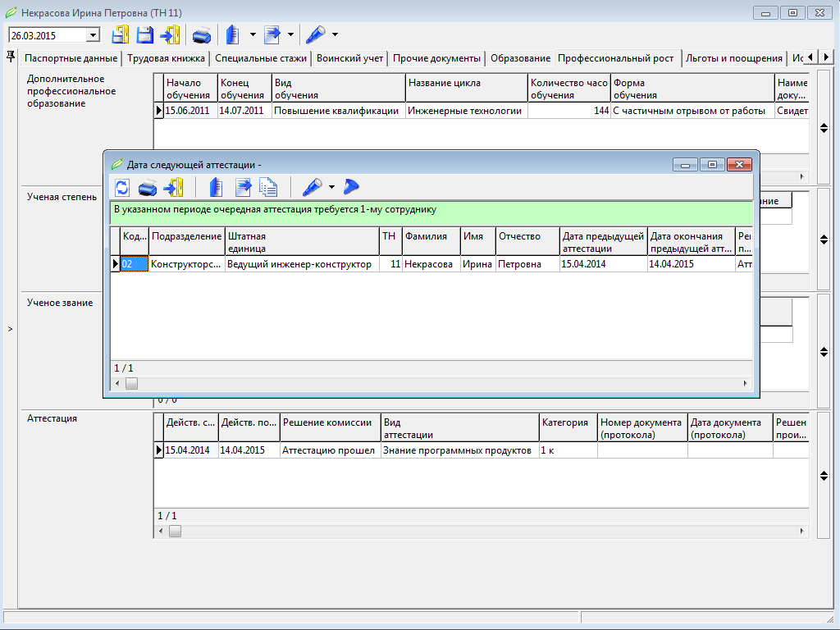Open dropdown arrow next to main export icon
This screenshot has width=840, height=630.
[x=291, y=34]
